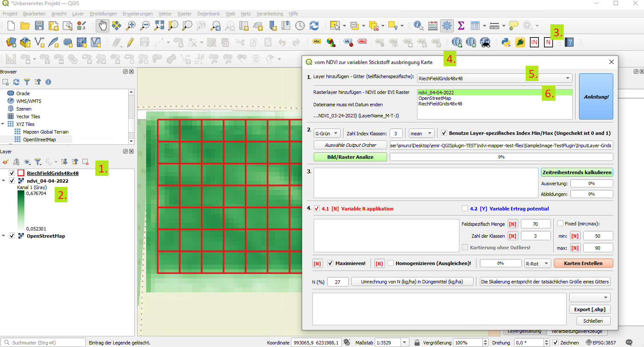This screenshot has width=644, height=347.
Task: Filter the Layers panel legend funnel icon
Action: tap(38, 162)
